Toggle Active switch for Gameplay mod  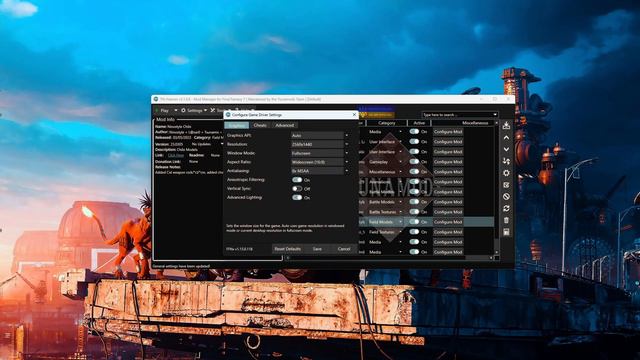pos(414,162)
